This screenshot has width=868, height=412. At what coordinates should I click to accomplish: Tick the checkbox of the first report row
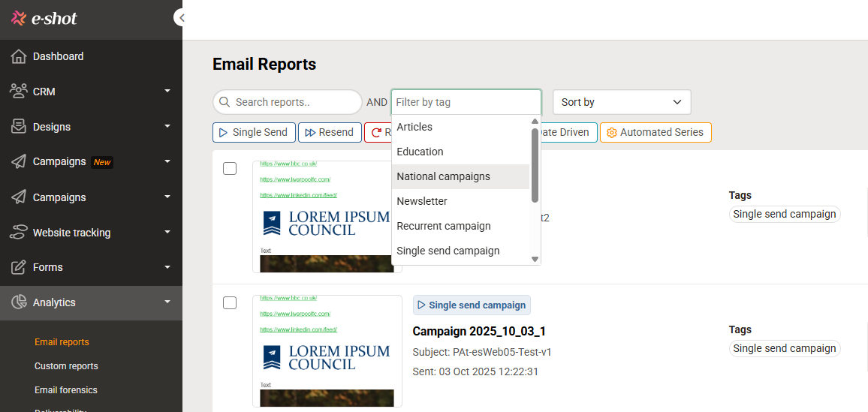230,168
